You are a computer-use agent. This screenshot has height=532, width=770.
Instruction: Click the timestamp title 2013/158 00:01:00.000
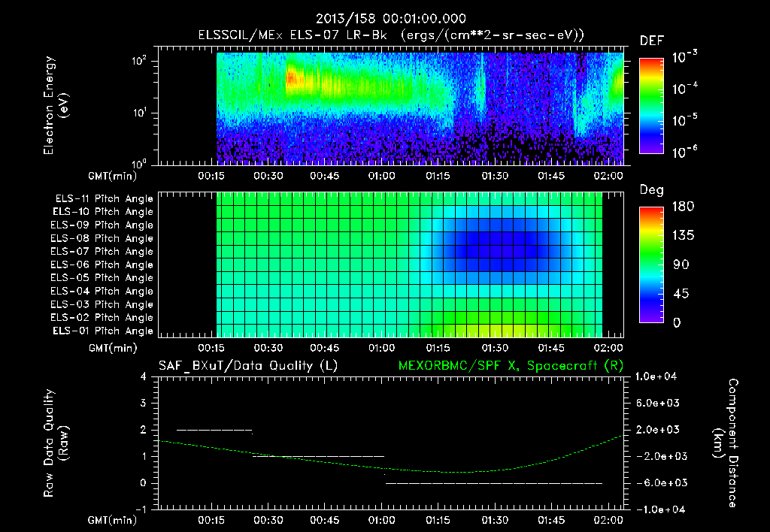(x=390, y=19)
